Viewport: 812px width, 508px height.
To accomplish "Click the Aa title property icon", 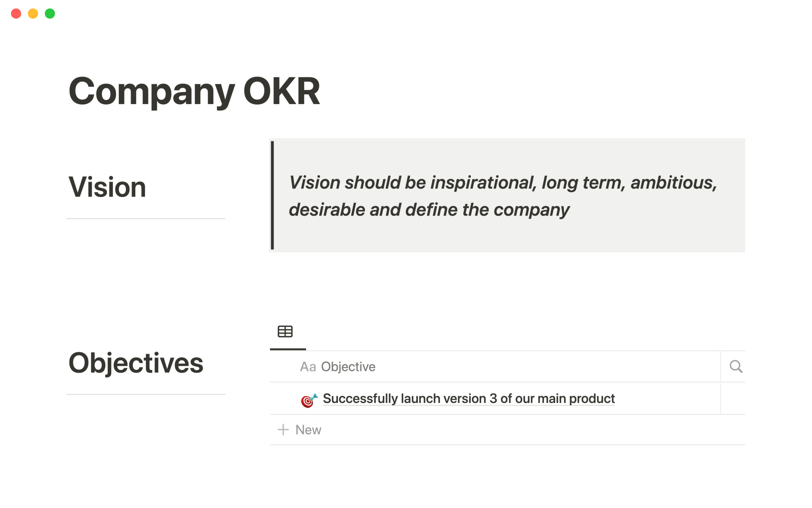I will [x=308, y=367].
